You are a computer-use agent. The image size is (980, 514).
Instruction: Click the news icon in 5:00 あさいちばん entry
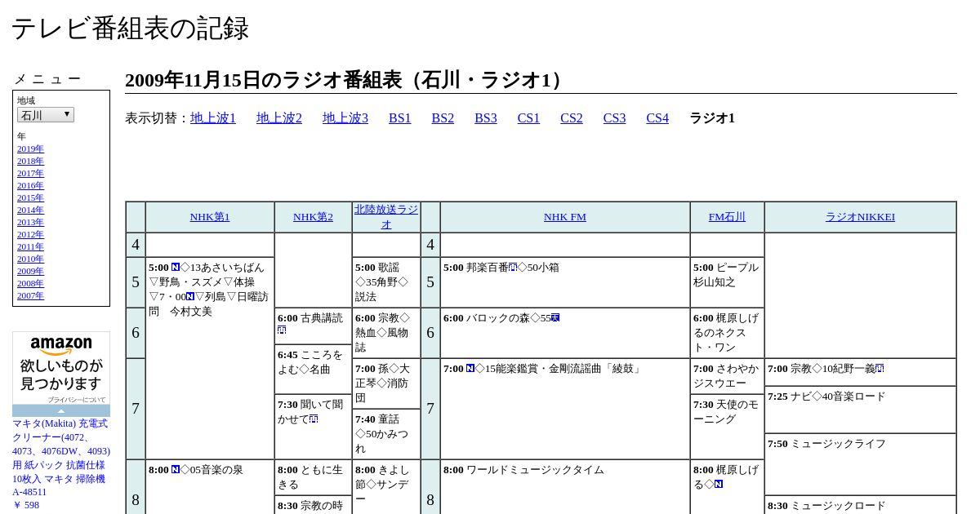[176, 267]
